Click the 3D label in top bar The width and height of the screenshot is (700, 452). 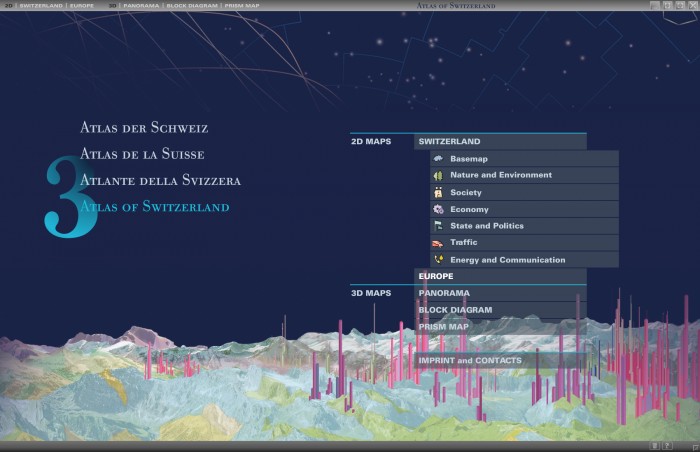tap(112, 5)
